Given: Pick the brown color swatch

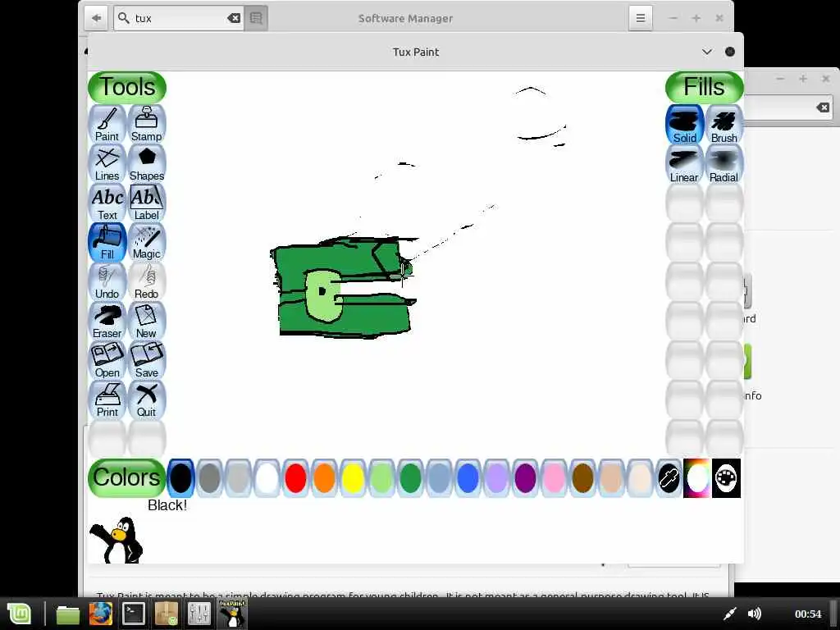Looking at the screenshot, I should click(x=583, y=478).
